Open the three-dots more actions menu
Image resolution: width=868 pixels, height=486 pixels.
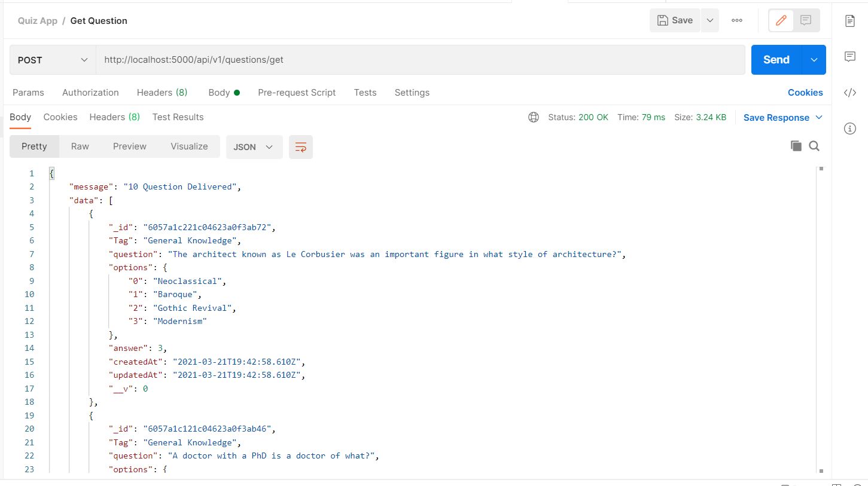(737, 20)
